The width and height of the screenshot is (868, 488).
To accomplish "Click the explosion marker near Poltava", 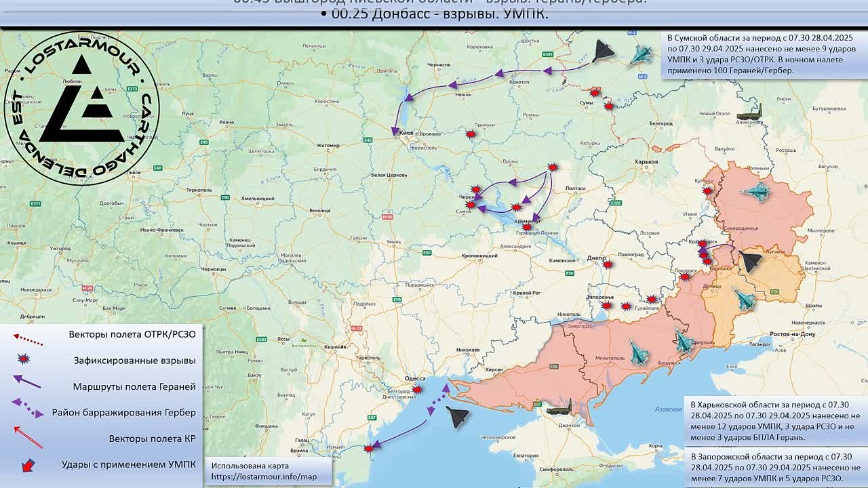I will coord(553,167).
